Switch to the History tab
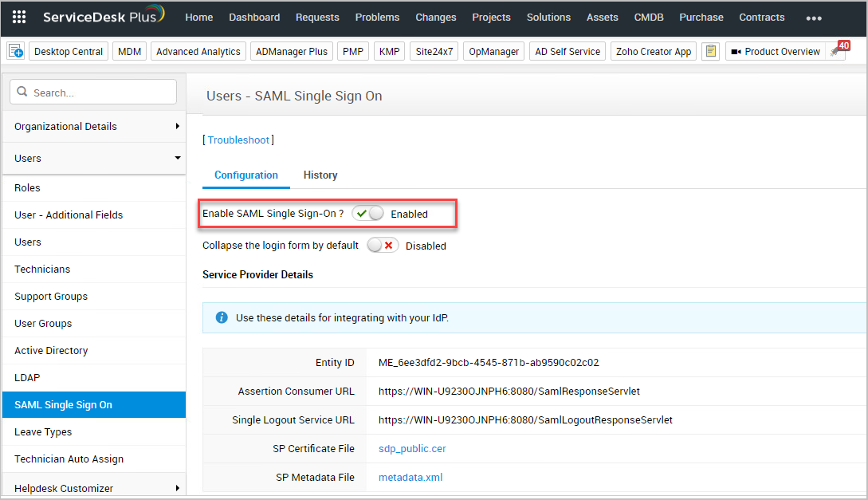868x500 pixels. click(320, 175)
